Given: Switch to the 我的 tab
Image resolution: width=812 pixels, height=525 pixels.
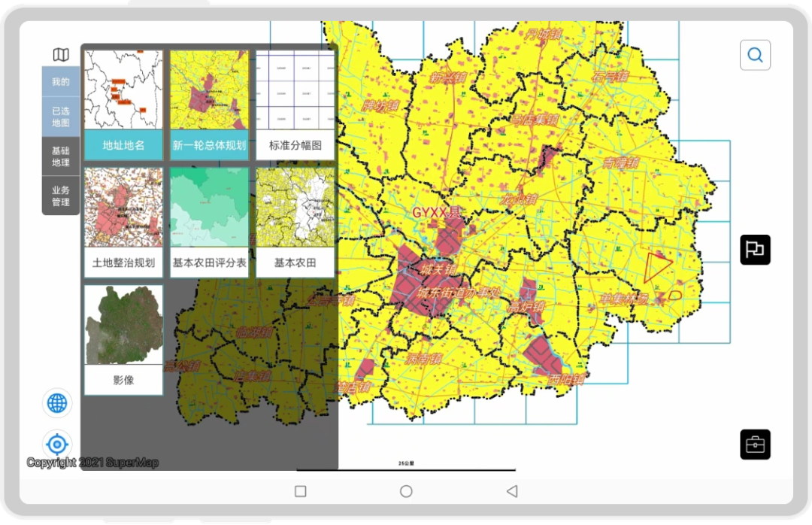Looking at the screenshot, I should 61,82.
